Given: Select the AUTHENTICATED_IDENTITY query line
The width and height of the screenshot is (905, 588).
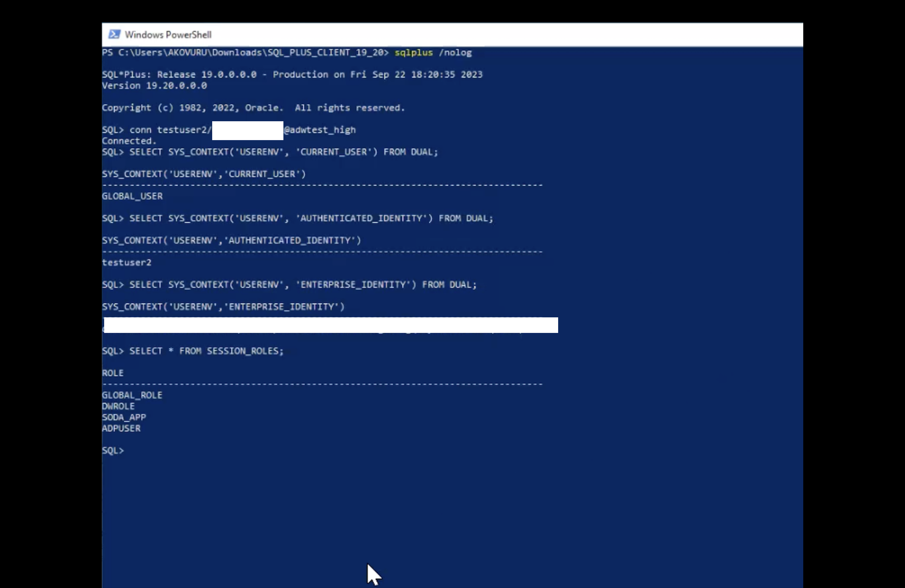Looking at the screenshot, I should [x=311, y=218].
